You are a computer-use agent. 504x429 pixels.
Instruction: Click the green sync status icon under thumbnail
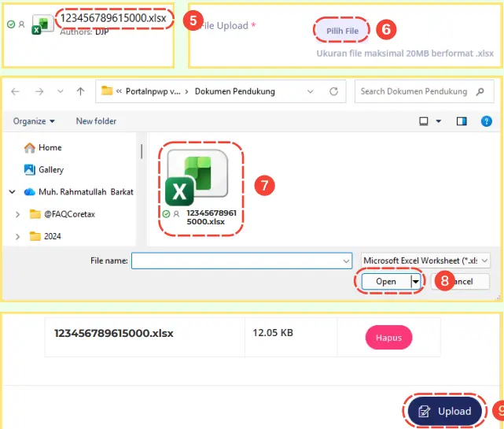click(166, 213)
